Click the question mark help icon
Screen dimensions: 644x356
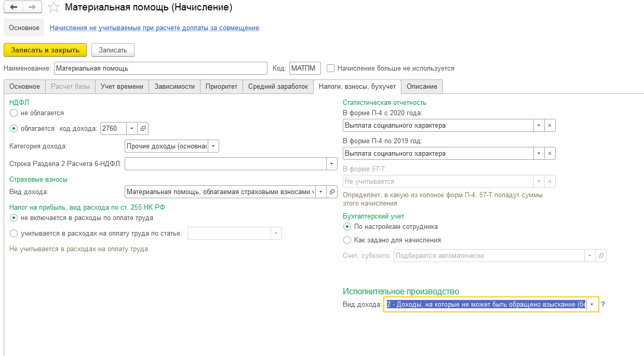coord(603,305)
